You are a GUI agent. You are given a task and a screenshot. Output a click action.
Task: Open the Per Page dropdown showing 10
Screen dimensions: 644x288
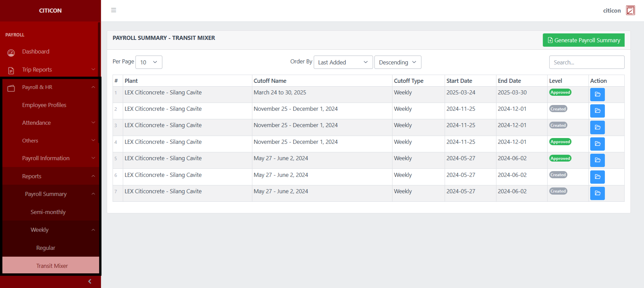[149, 62]
